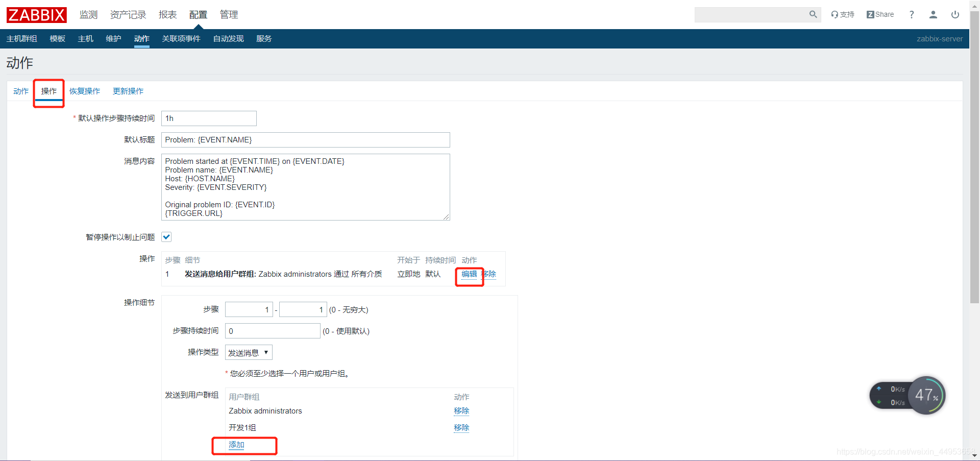This screenshot has width=980, height=461.
Task: Click the 消息内容 text area
Action: pyautogui.click(x=306, y=187)
